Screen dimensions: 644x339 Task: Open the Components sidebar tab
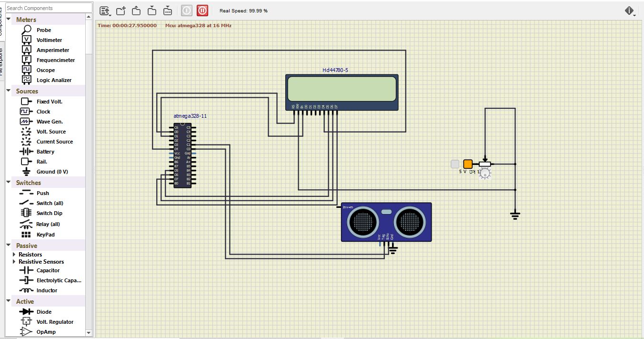[3, 19]
